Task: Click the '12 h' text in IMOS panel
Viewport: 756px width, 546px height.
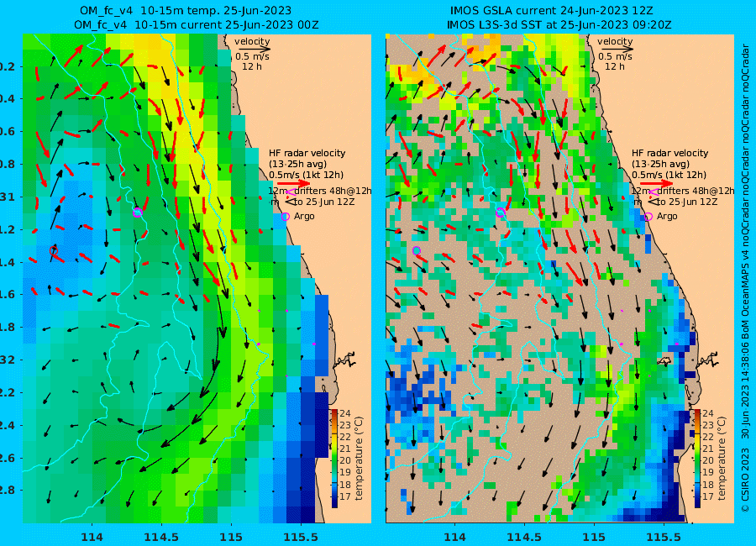Action: [x=615, y=66]
